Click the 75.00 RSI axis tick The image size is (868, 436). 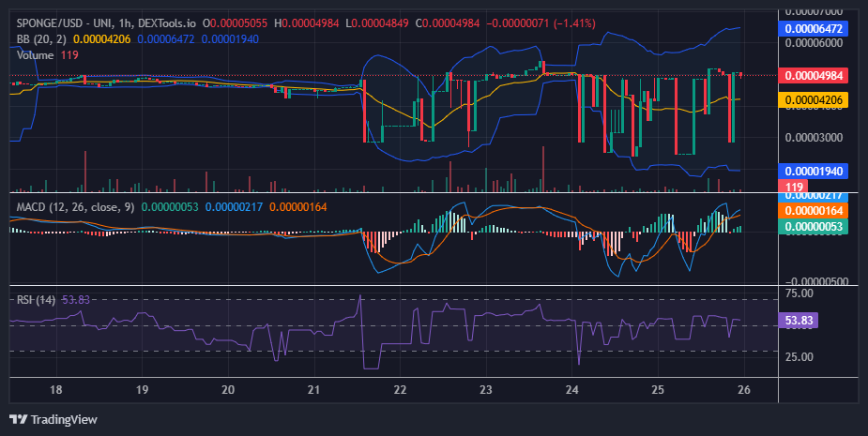point(799,293)
